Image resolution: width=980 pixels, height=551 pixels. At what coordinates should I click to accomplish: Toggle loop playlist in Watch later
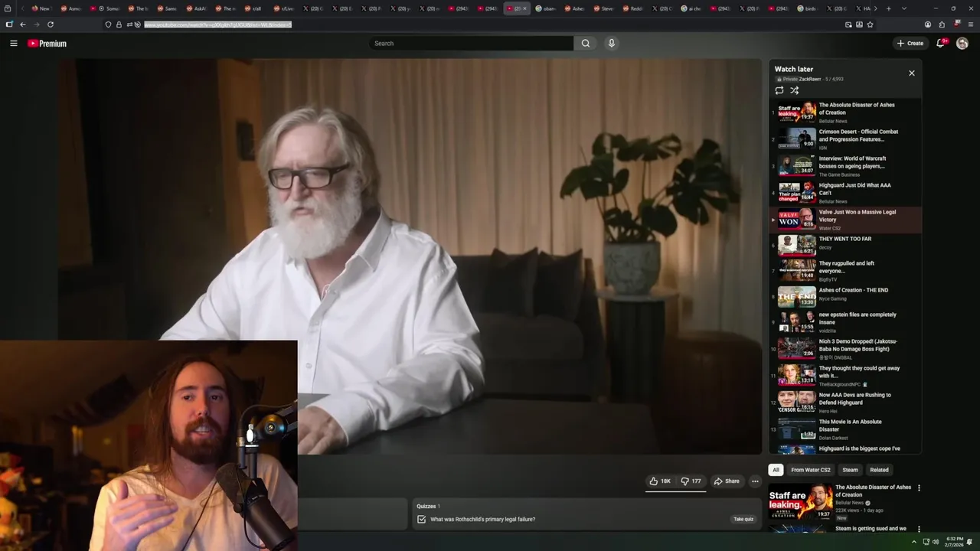779,90
